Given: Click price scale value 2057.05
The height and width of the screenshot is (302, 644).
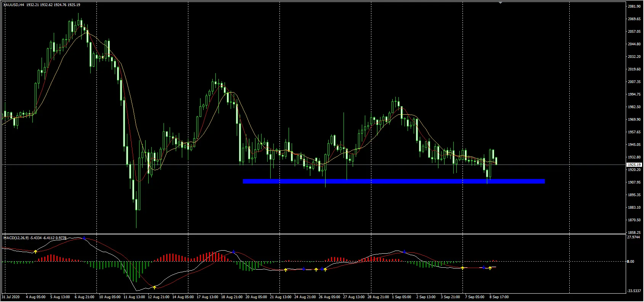Looking at the screenshot, I should tap(634, 32).
